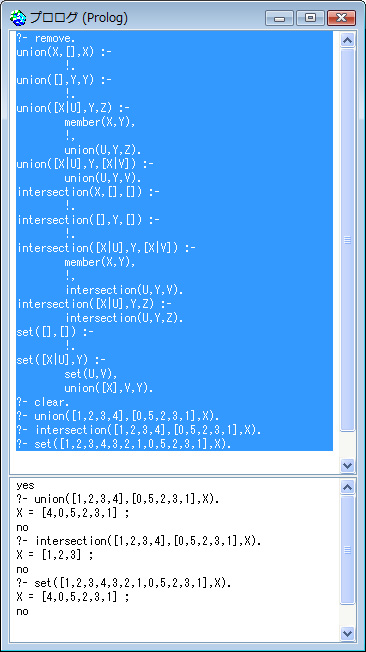Click the 'yes' output line
The height and width of the screenshot is (652, 366).
[x=25, y=486]
